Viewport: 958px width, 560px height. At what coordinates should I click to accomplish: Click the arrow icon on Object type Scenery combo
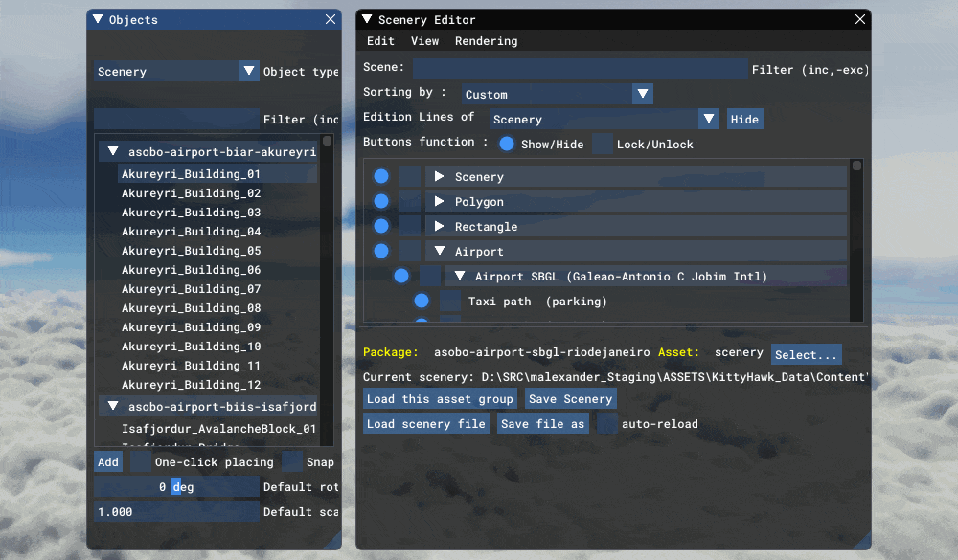coord(249,71)
